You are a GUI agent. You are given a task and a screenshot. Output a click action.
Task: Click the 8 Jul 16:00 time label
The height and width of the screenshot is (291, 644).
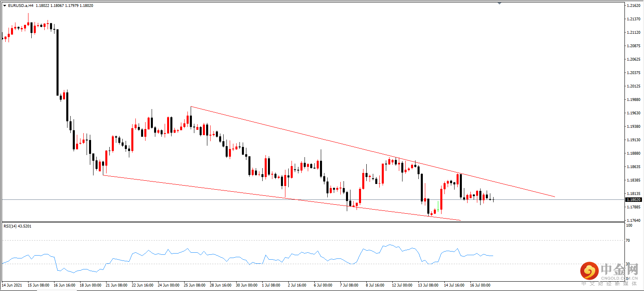[x=375, y=285]
